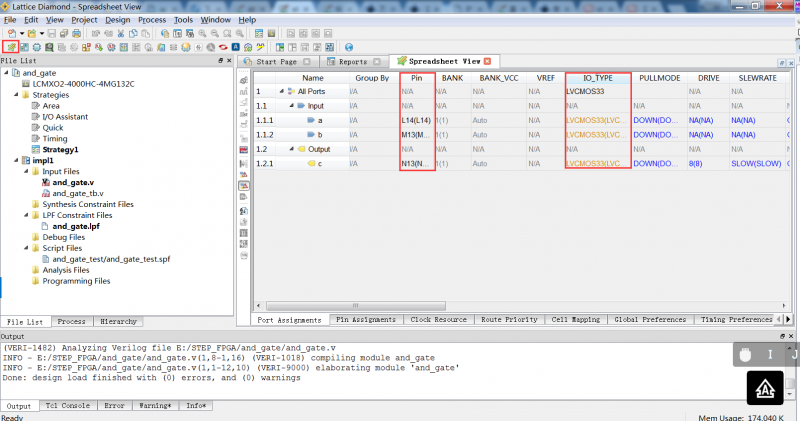Open the dropdown arrow next to New
800x421 pixels.
coord(22,34)
